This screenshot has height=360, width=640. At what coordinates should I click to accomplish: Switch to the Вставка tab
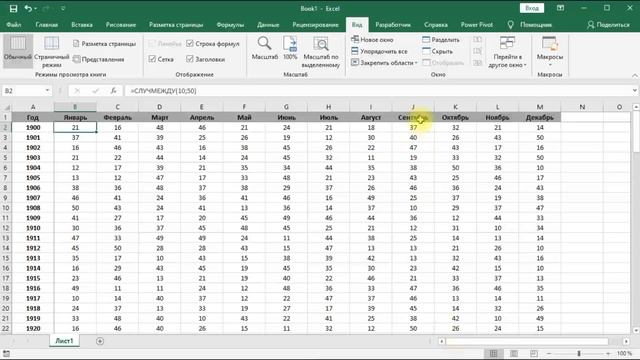82,24
